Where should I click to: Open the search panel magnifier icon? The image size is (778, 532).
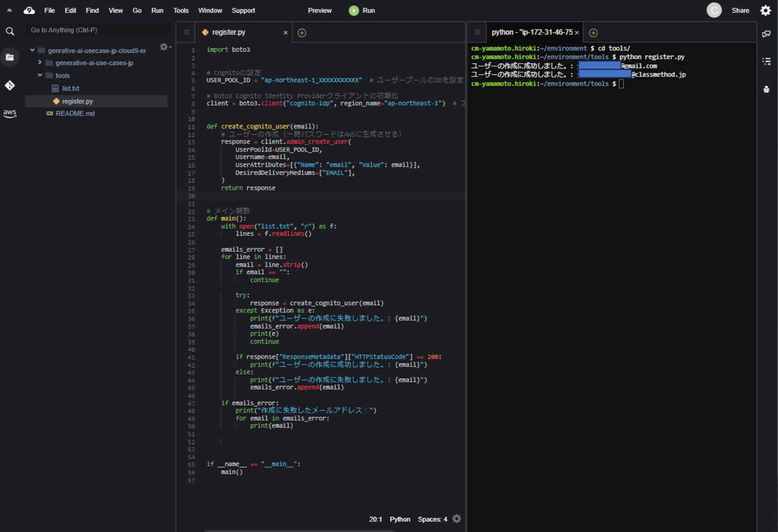coord(10,31)
